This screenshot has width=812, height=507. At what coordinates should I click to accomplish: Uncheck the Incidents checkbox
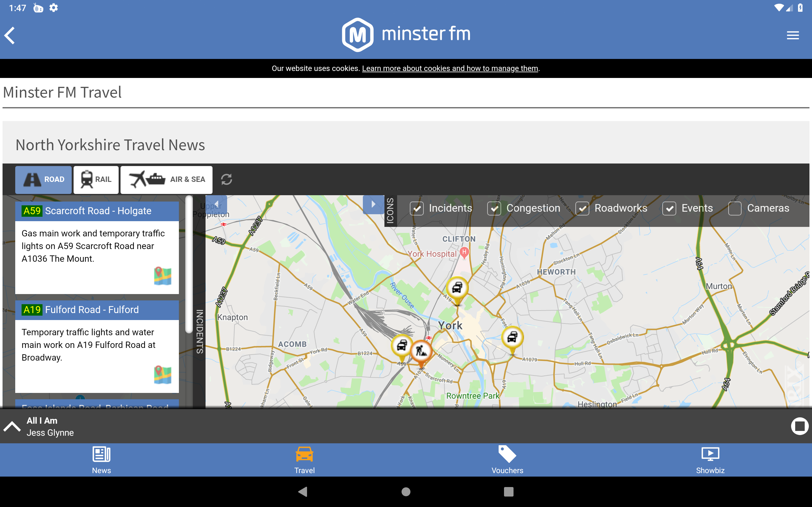(x=417, y=208)
